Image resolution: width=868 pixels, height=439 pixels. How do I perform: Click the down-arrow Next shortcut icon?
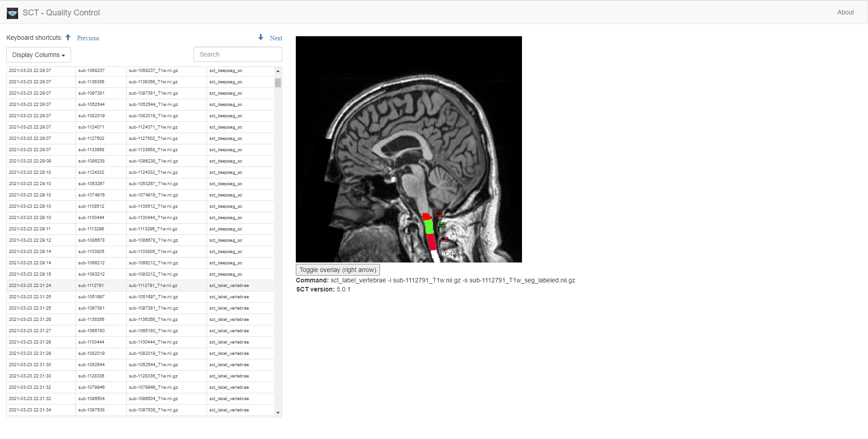260,37
